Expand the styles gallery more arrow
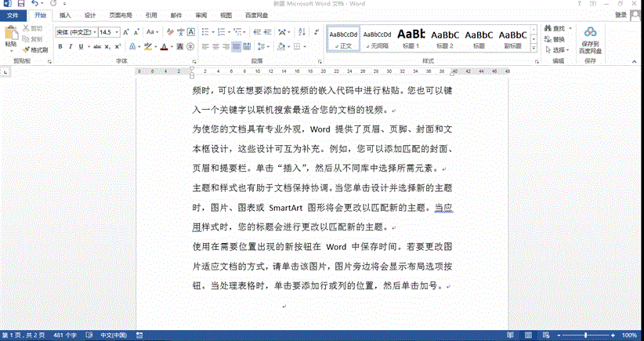The width and height of the screenshot is (644, 341). coord(534,46)
